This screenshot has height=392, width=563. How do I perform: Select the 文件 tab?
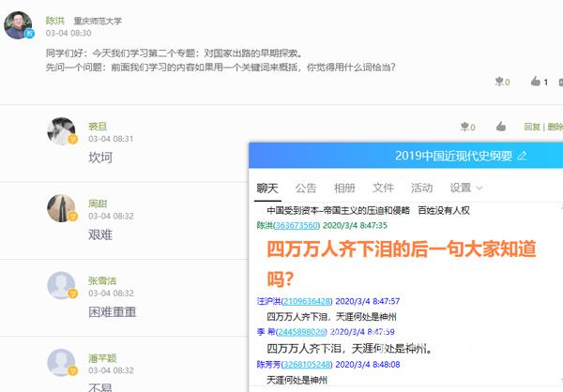[x=383, y=188]
